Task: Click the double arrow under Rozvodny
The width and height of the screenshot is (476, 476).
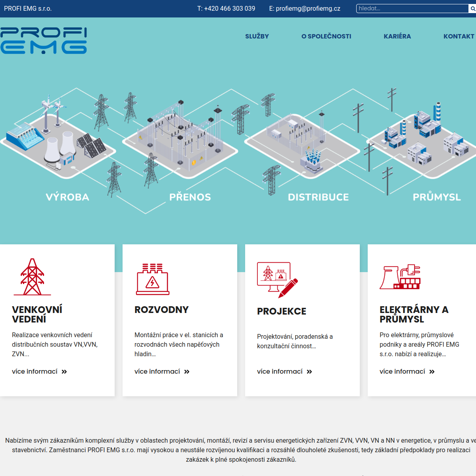Action: [187, 372]
